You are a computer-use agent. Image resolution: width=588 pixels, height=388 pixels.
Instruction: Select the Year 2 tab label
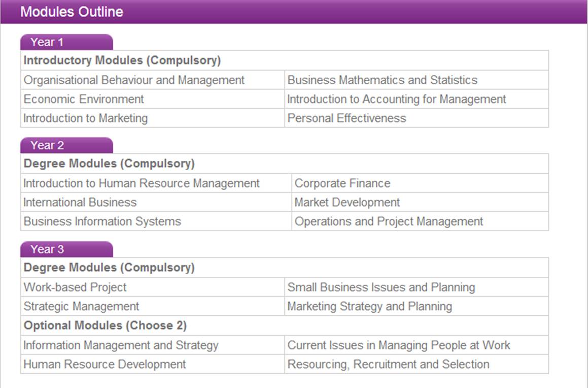47,145
